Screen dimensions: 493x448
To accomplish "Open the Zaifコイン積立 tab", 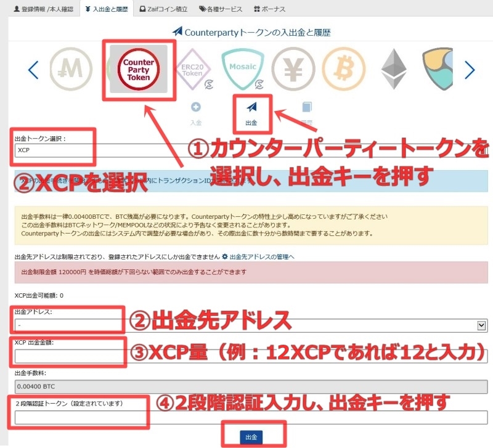I will pyautogui.click(x=163, y=9).
